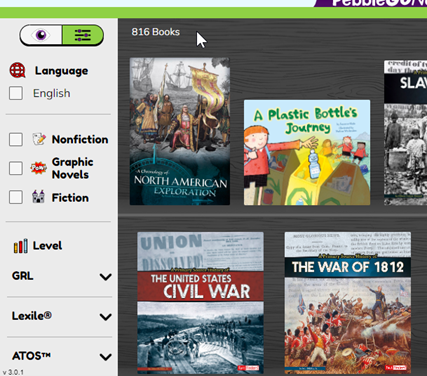Click the Fiction castle icon

38,197
